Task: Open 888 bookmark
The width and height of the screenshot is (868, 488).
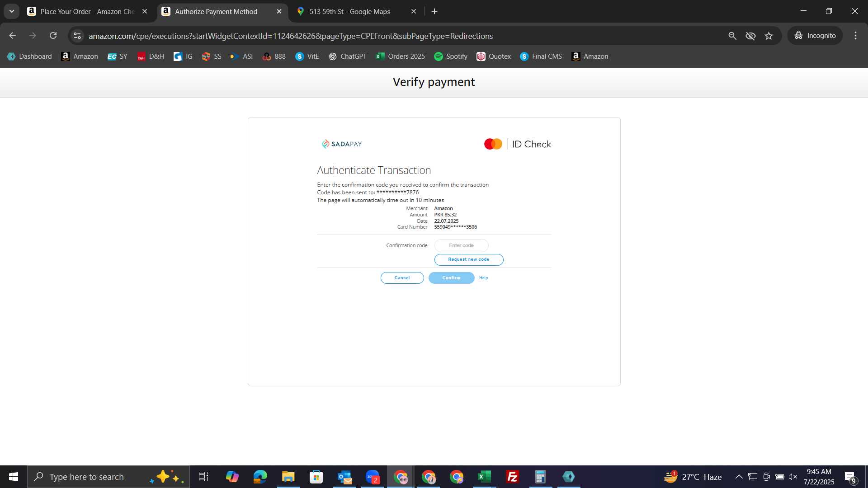Action: [x=274, y=56]
